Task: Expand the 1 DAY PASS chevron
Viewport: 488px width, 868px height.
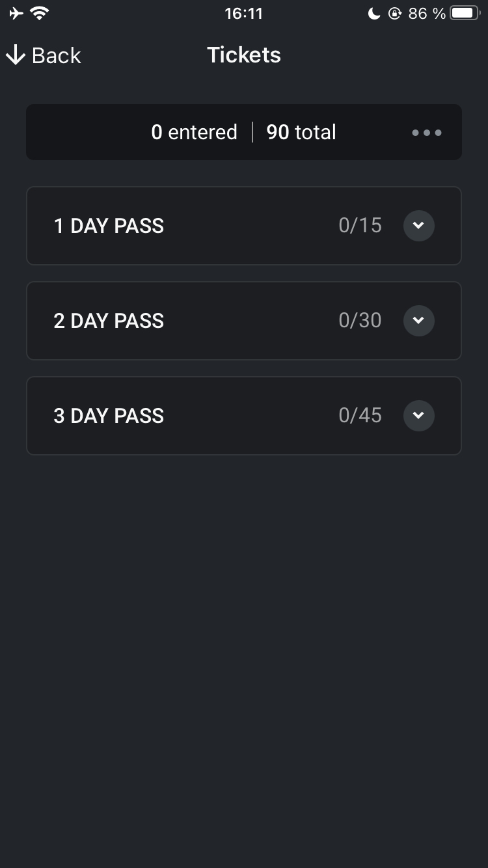Action: coord(419,226)
